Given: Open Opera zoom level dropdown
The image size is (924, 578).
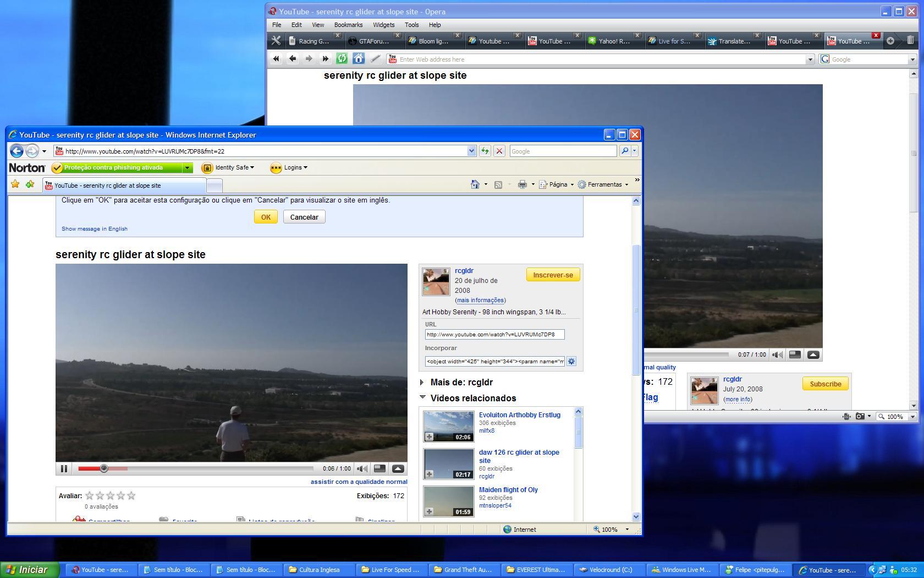Looking at the screenshot, I should point(912,417).
